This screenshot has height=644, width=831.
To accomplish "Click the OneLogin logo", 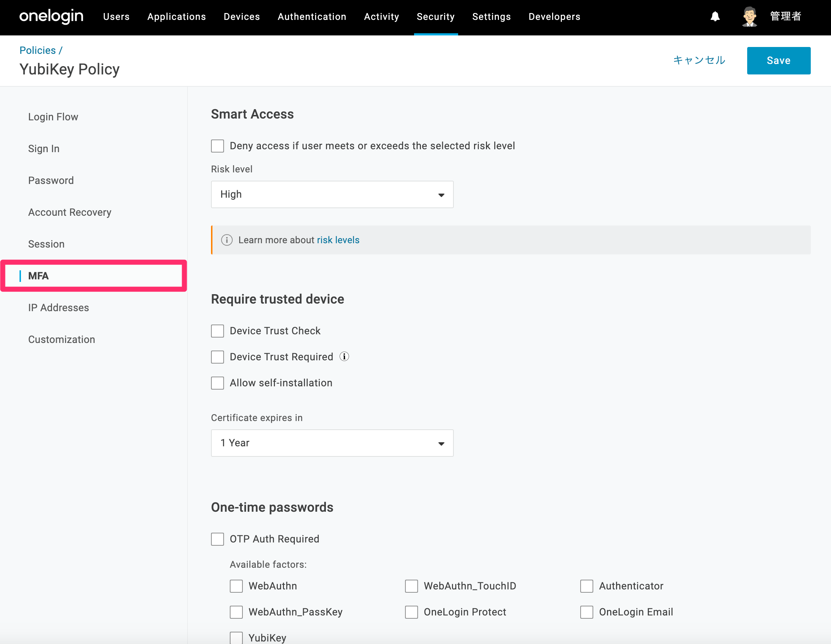I will click(x=51, y=16).
